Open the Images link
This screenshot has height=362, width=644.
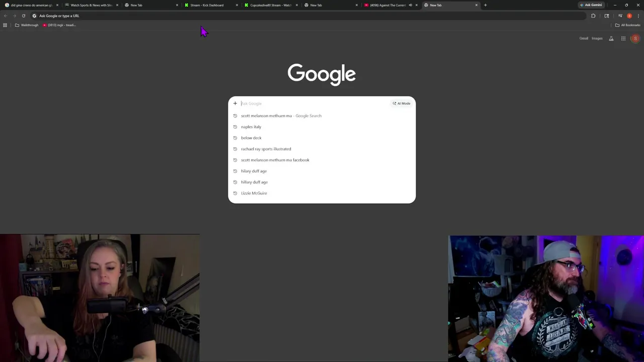[597, 38]
